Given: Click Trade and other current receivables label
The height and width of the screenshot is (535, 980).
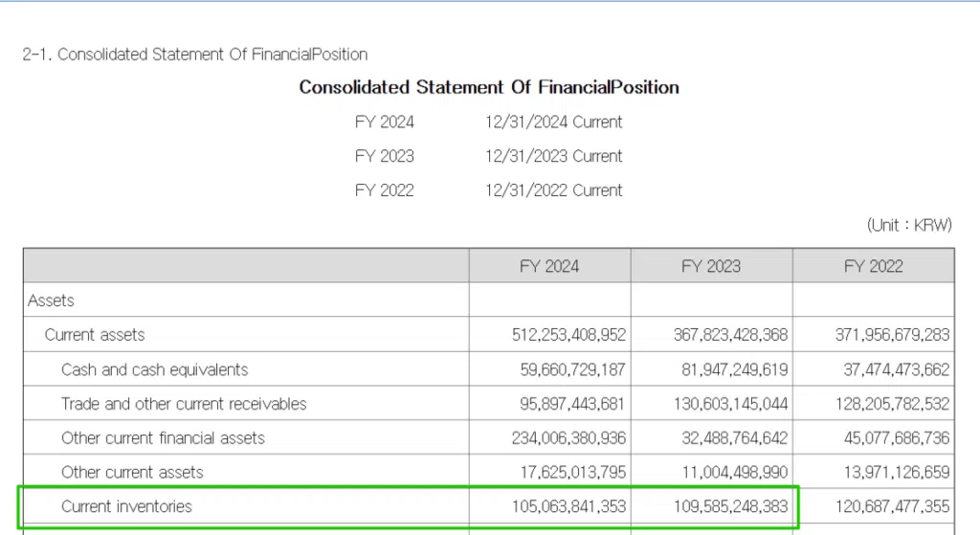Looking at the screenshot, I should tap(184, 404).
